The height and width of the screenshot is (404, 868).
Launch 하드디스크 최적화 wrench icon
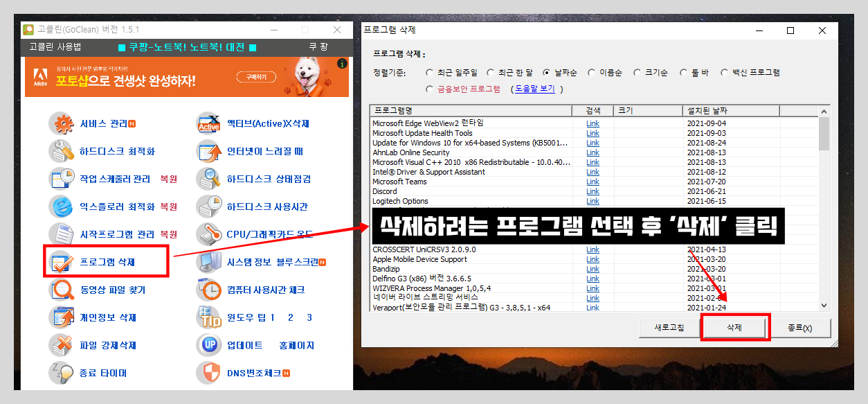click(x=61, y=151)
